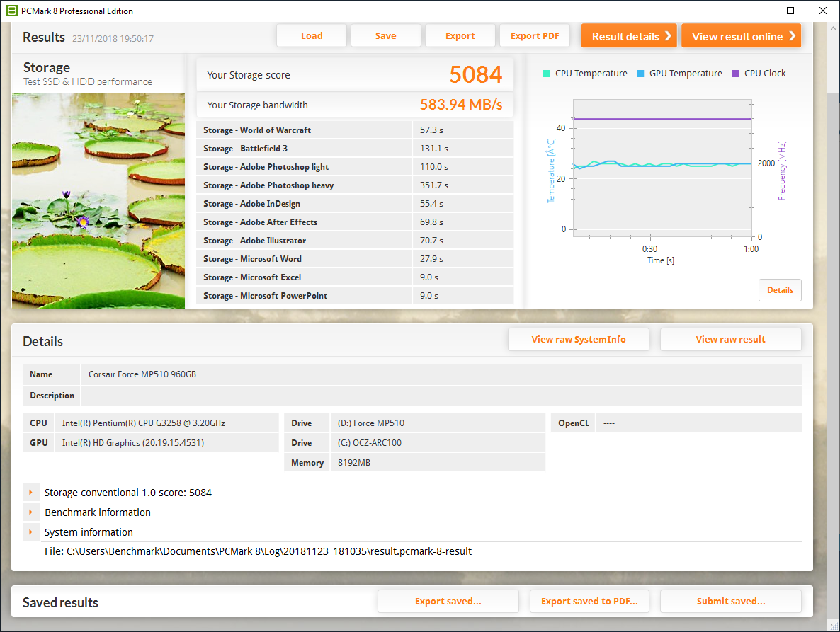Click the Save button
The image size is (840, 632).
point(386,36)
